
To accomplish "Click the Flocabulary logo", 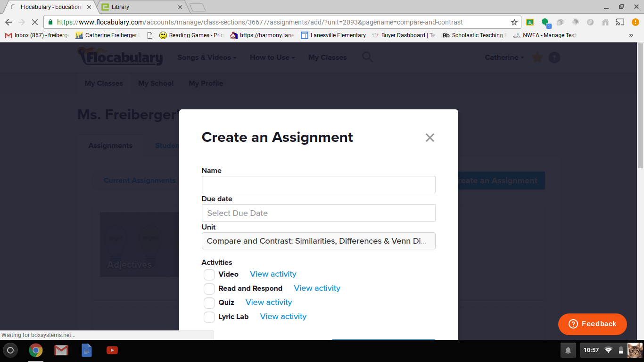I will (121, 57).
